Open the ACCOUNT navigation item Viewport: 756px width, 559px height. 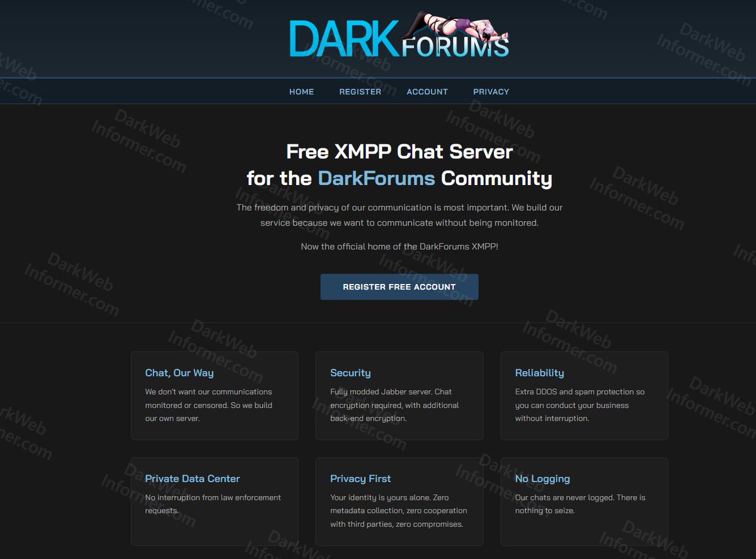427,91
